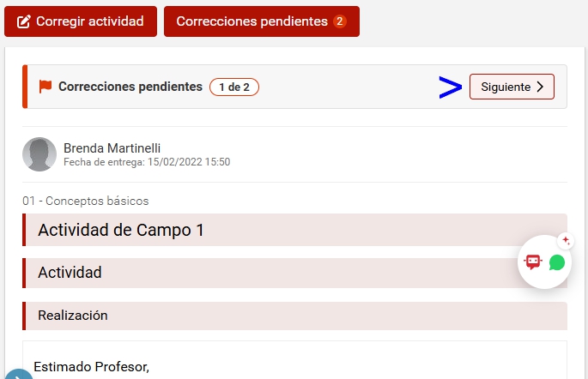The height and width of the screenshot is (379, 588).
Task: Click the sparkle icon above the chat bubble
Action: pyautogui.click(x=566, y=241)
